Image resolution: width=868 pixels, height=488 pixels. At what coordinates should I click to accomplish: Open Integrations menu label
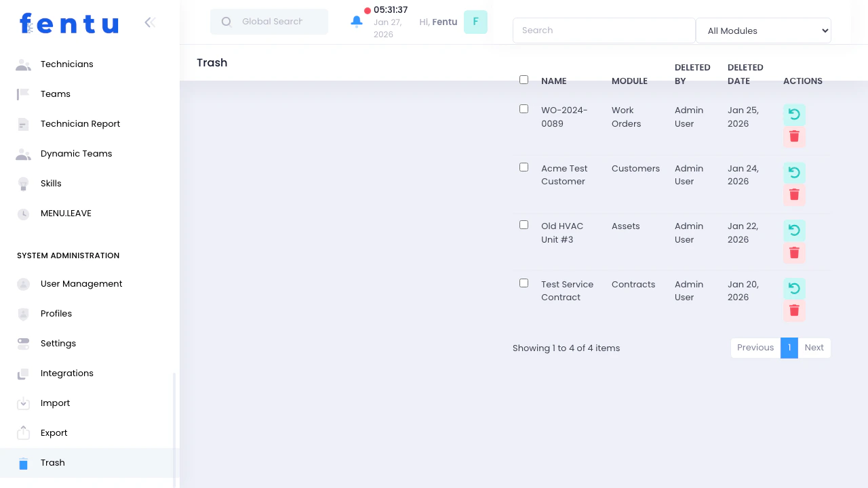click(x=67, y=373)
